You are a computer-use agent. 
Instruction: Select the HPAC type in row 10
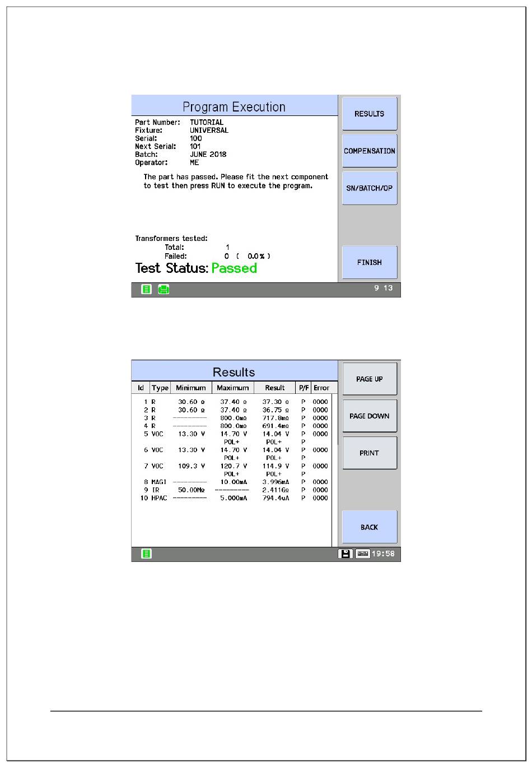[x=159, y=498]
